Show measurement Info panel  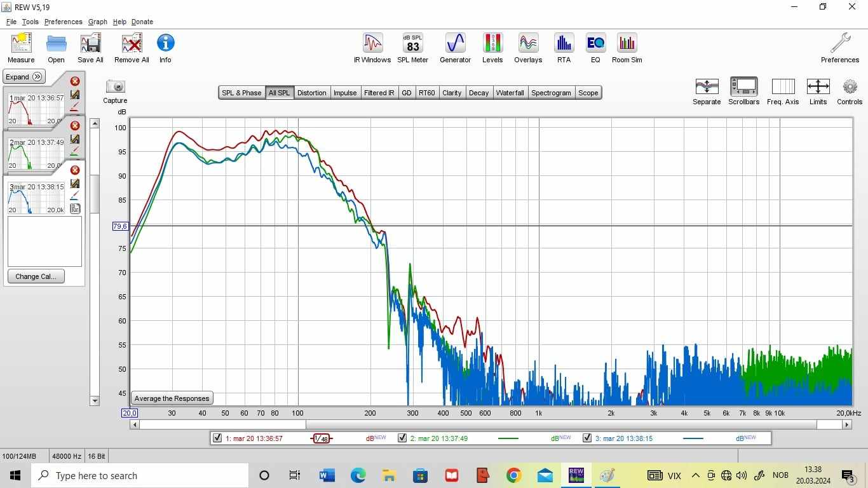[165, 48]
